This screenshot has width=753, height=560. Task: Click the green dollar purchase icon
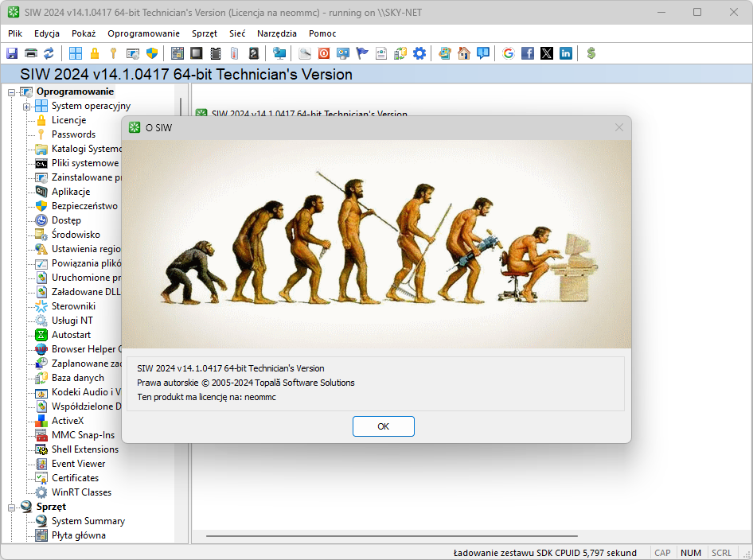pos(591,53)
